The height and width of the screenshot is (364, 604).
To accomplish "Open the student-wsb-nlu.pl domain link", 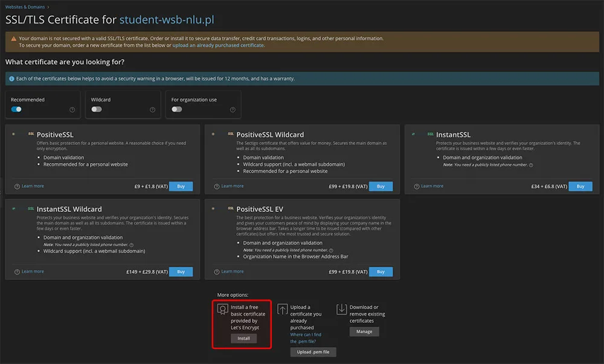I will click(167, 20).
